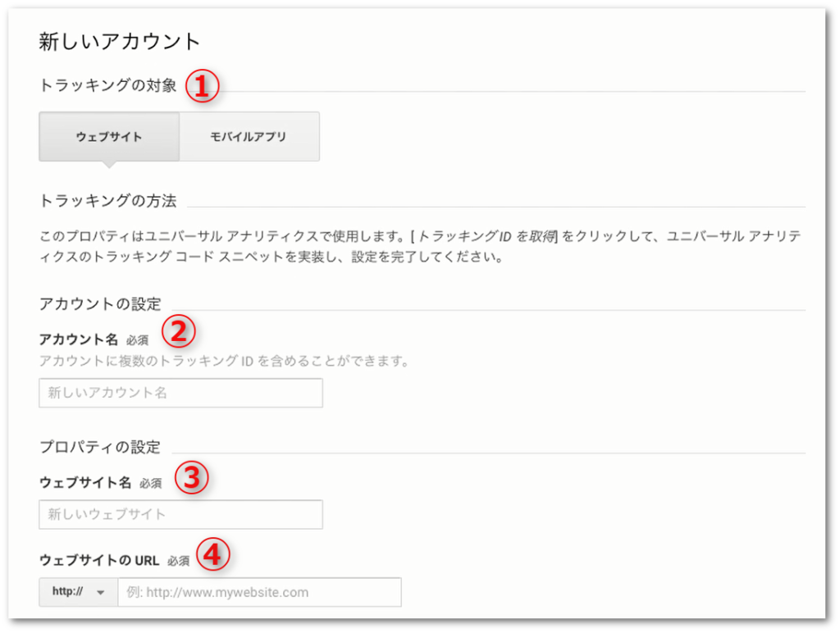Image resolution: width=840 pixels, height=633 pixels.
Task: Click the italic トラッキング ID を取得 text
Action: point(486,236)
